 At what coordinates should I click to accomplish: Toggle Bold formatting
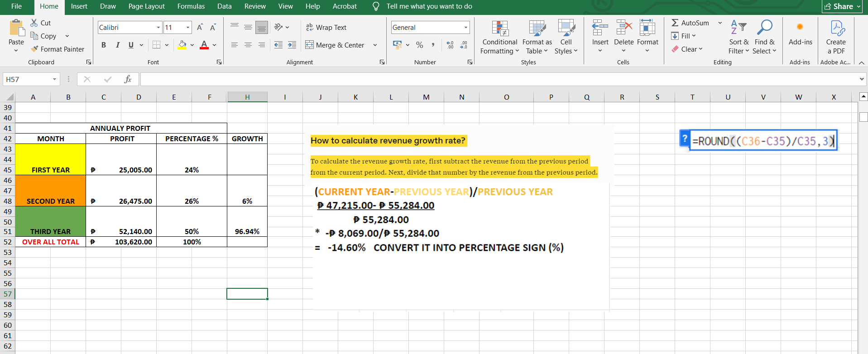pos(104,45)
